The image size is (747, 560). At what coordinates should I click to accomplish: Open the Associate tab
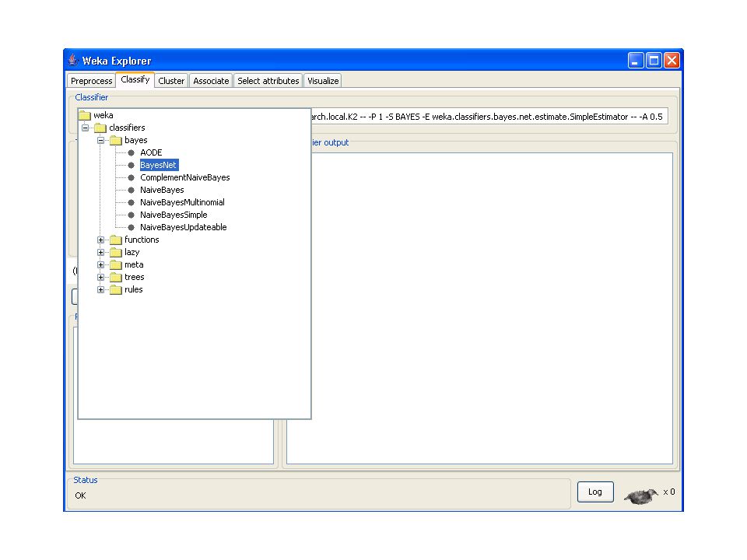click(x=211, y=81)
